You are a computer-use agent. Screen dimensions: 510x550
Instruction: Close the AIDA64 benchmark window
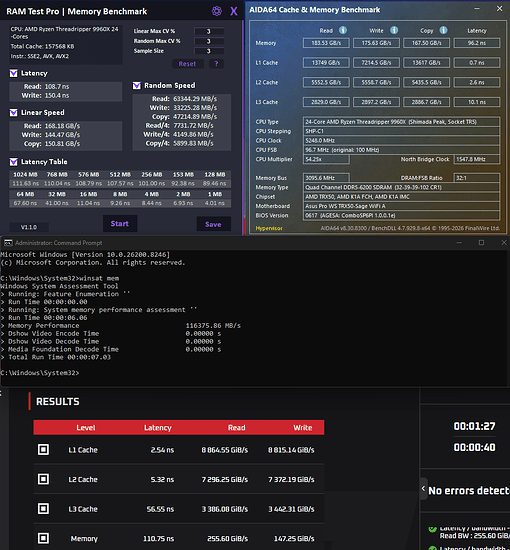pyautogui.click(x=499, y=9)
